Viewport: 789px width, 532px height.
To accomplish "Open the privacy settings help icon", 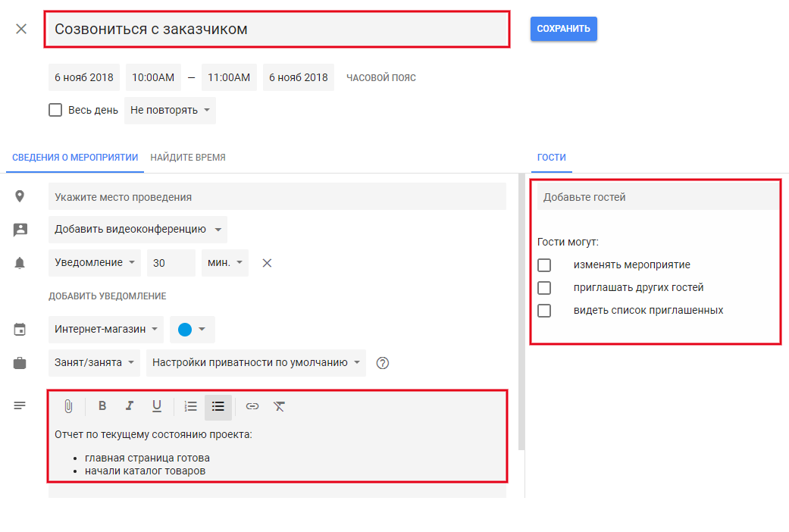I will [x=383, y=363].
